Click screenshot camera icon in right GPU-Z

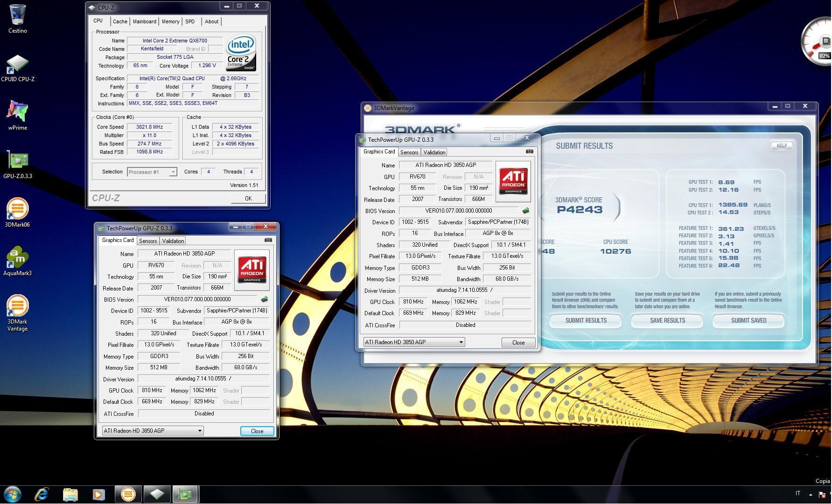click(529, 152)
